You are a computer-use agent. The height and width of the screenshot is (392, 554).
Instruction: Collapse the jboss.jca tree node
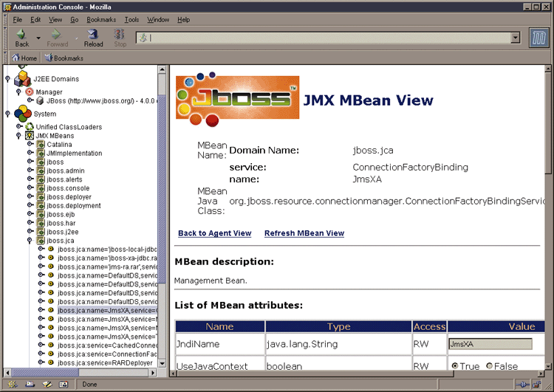(30, 241)
